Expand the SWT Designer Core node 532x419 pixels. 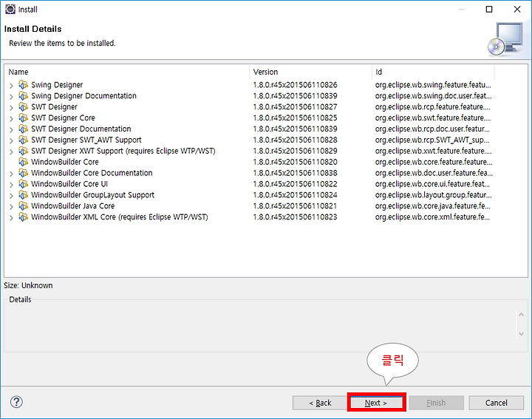pos(11,119)
